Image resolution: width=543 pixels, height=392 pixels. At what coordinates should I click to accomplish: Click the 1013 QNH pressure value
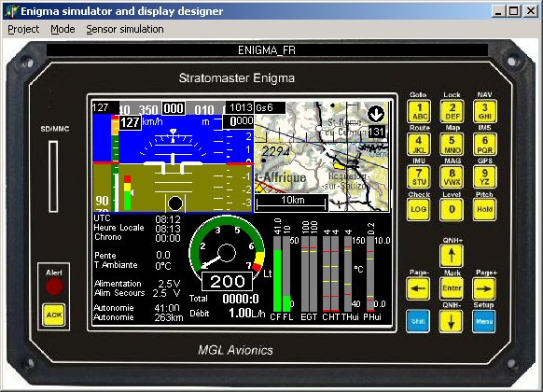pyautogui.click(x=241, y=107)
